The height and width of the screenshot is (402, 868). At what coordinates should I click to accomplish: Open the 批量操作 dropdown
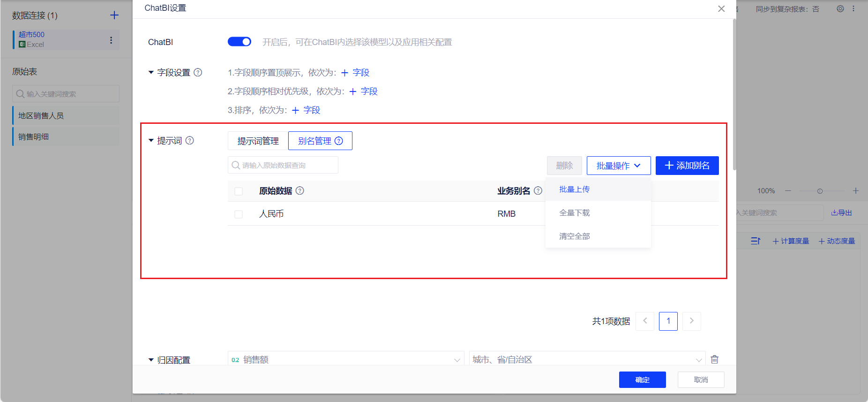[x=618, y=166]
